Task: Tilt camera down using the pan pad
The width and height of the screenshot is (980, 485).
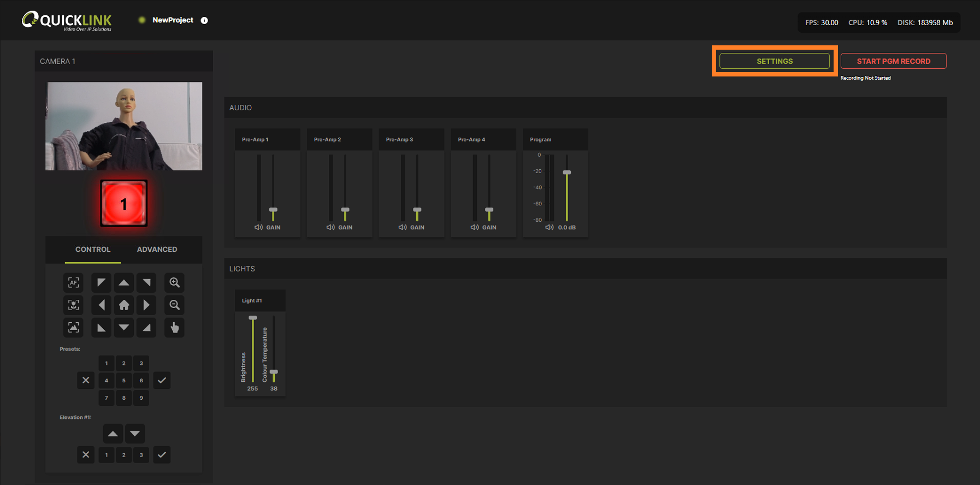Action: 124,327
